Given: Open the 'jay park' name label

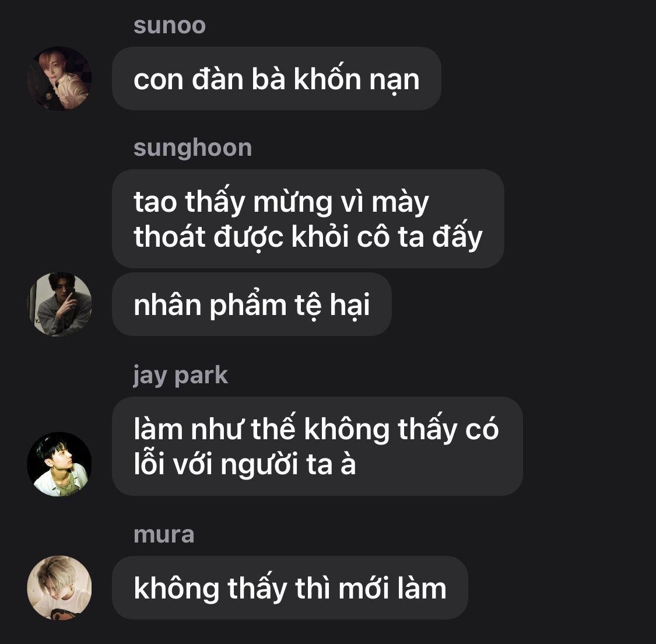Looking at the screenshot, I should point(180,375).
